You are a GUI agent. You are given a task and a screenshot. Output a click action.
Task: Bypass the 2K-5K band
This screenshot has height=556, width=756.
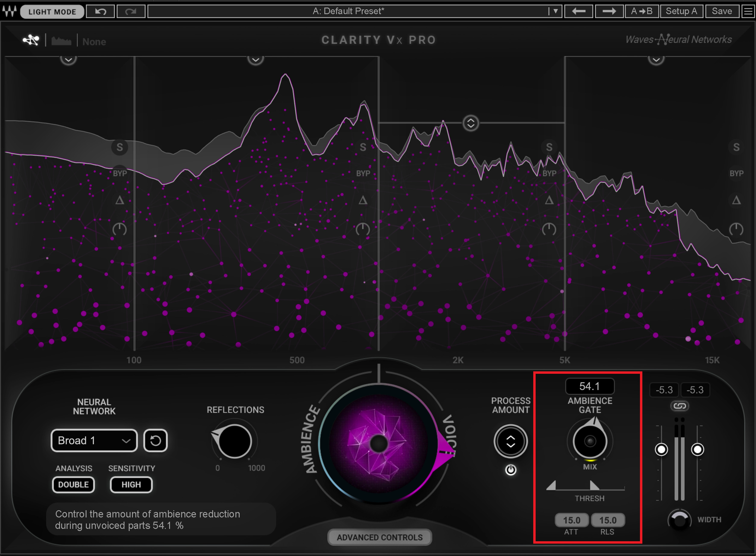point(549,173)
